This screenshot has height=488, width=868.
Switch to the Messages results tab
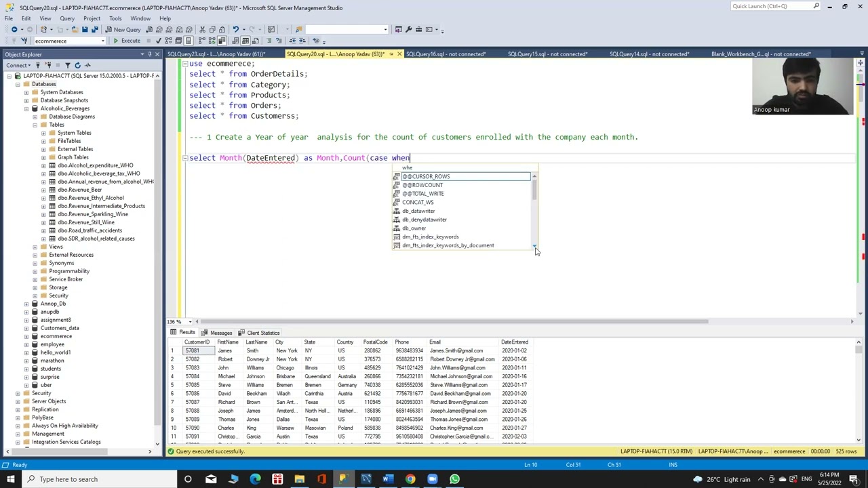point(216,333)
